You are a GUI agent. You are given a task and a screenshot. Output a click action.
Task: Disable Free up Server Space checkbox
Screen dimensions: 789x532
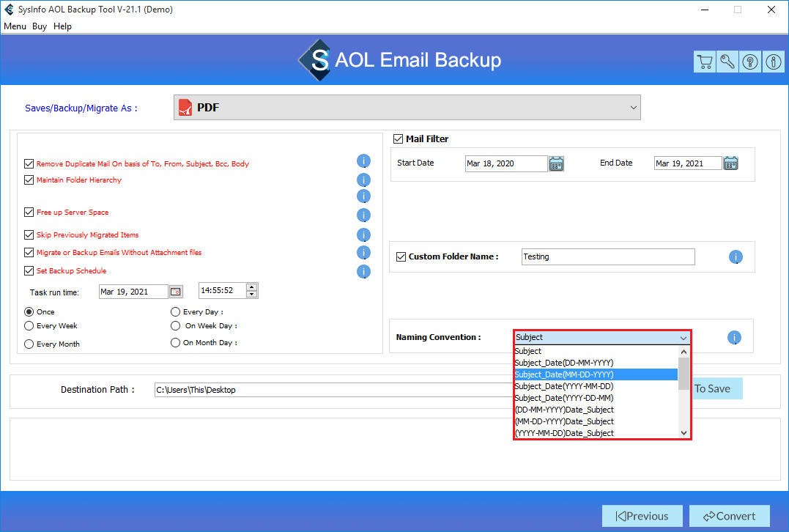pos(29,213)
